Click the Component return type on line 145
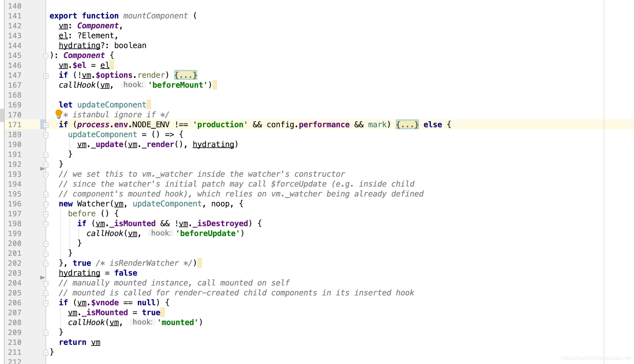634x364 pixels. (84, 55)
